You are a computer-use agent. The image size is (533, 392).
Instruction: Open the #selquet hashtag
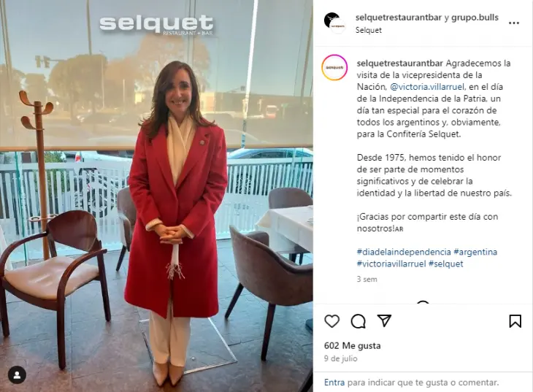(446, 264)
